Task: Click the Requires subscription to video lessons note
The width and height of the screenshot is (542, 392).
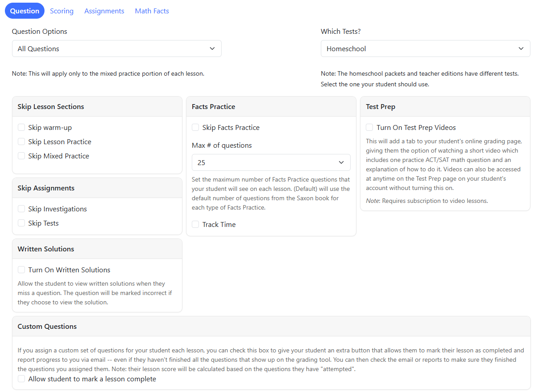Action: pyautogui.click(x=427, y=201)
